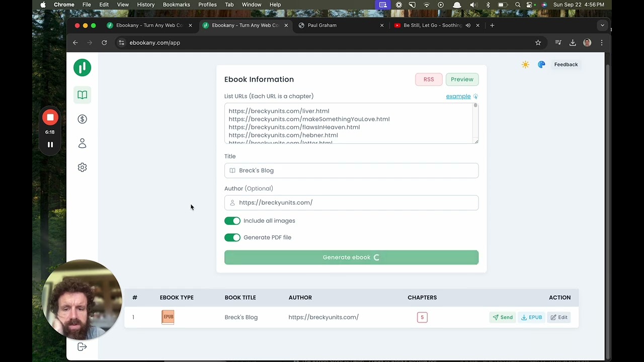Toggle the Include all images switch
The height and width of the screenshot is (362, 644).
coord(232,221)
